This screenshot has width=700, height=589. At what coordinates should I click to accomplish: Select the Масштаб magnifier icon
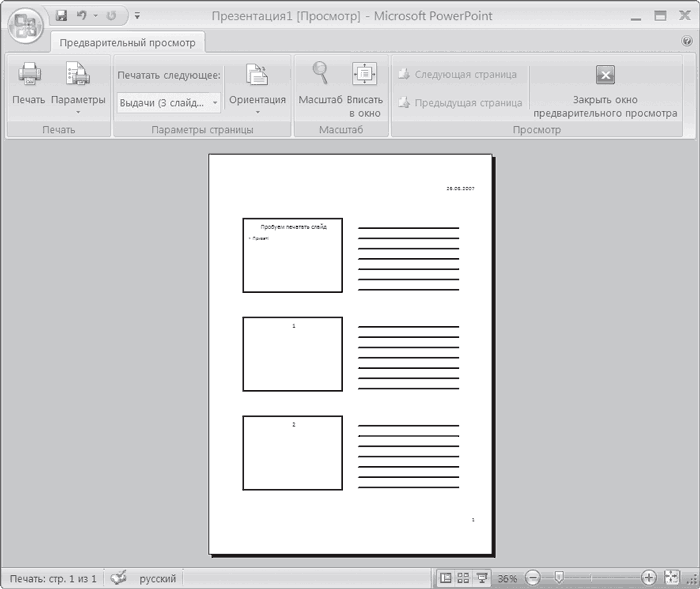(320, 73)
